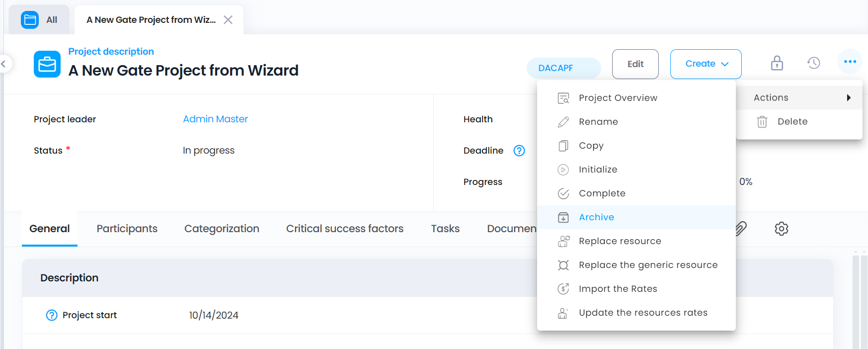Open the All folder tab icon
Viewport: 868px width, 349px height.
coord(30,20)
